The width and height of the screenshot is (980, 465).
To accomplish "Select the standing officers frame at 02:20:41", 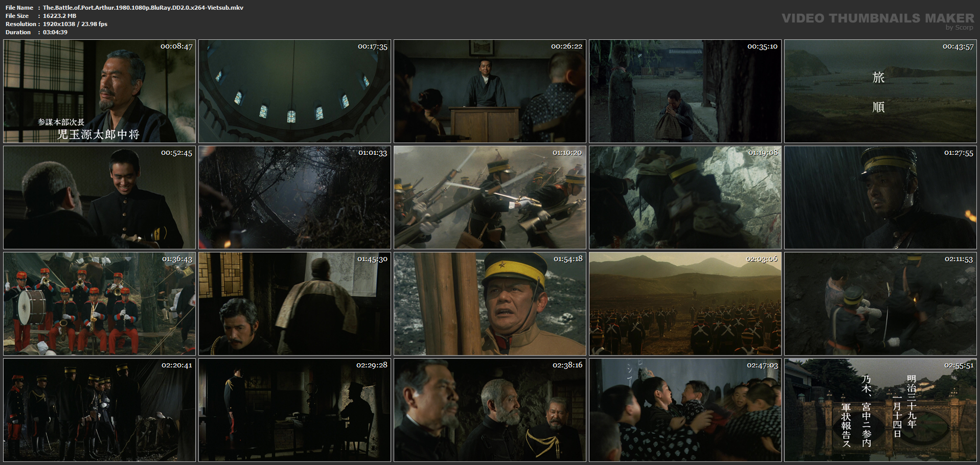I will tap(100, 410).
